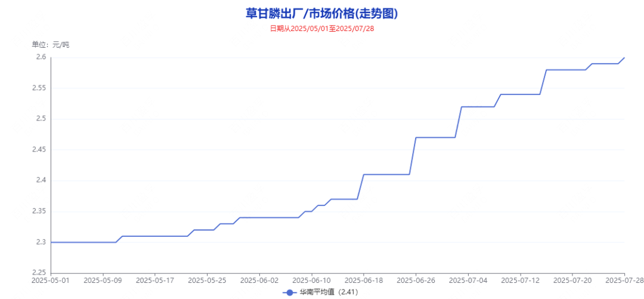Image resolution: width=644 pixels, height=299 pixels.
Task: Select the line plateau at the 2.47 level
Action: pyautogui.click(x=435, y=137)
